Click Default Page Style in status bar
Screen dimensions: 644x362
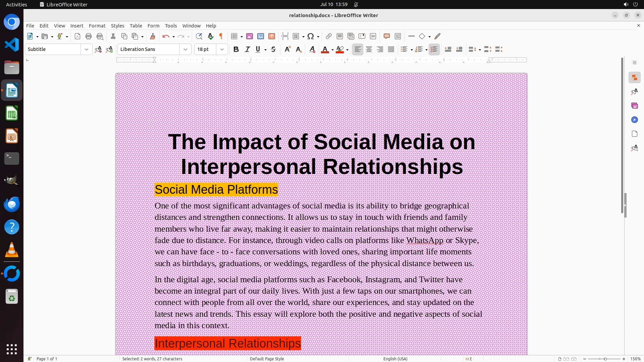(x=267, y=359)
